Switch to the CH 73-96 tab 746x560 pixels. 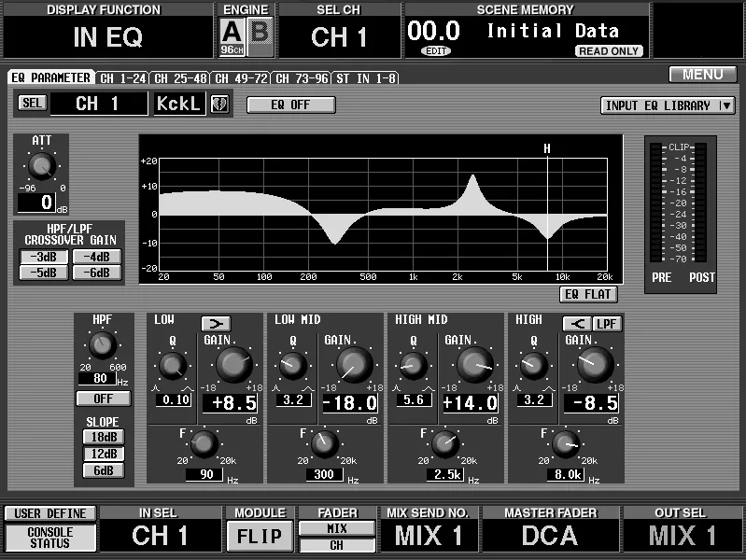(x=302, y=78)
